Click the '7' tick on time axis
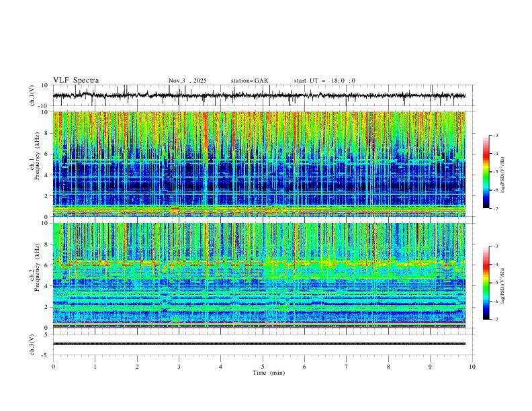 (347, 367)
